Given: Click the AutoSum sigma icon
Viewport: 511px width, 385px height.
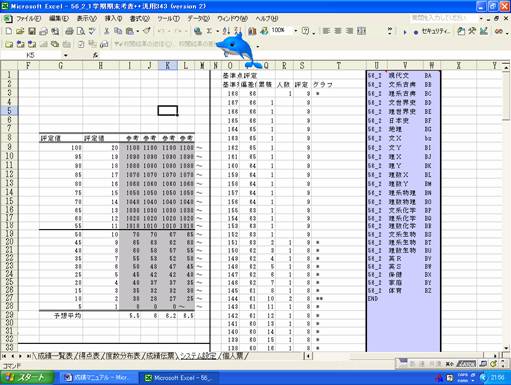Looking at the screenshot, I should (209, 31).
